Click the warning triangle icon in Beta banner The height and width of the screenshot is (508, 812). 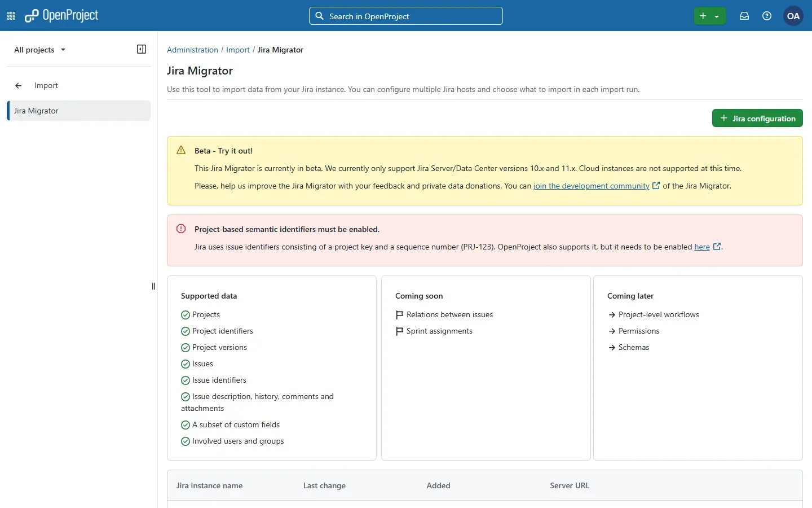point(181,150)
